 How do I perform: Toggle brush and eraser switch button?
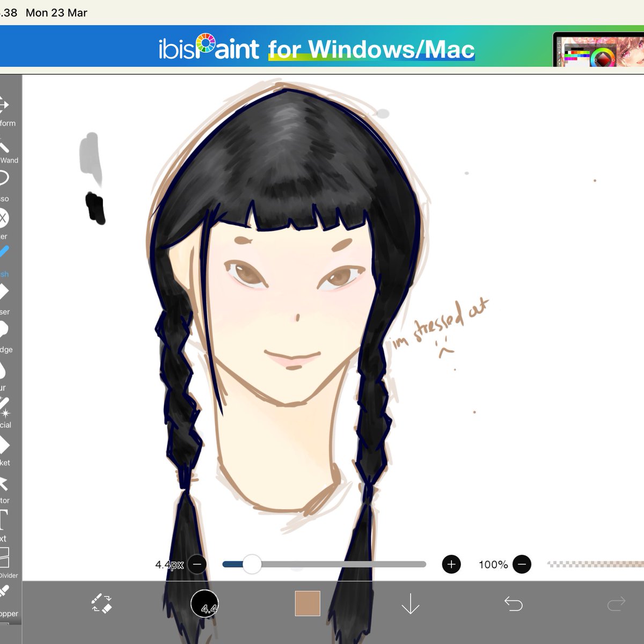(101, 603)
